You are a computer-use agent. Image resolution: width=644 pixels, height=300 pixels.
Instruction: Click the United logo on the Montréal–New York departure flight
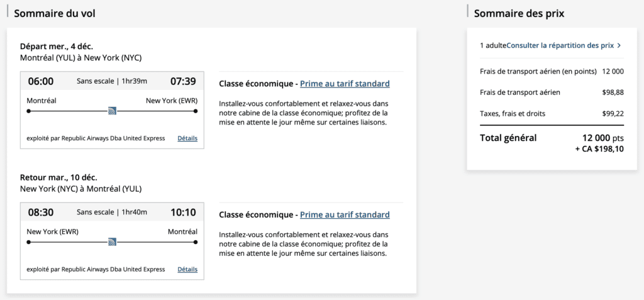coord(112,111)
